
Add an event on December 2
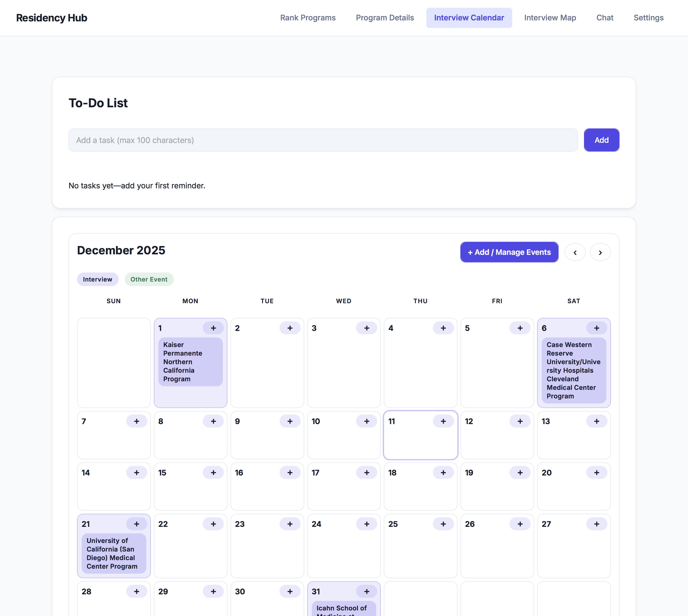290,328
